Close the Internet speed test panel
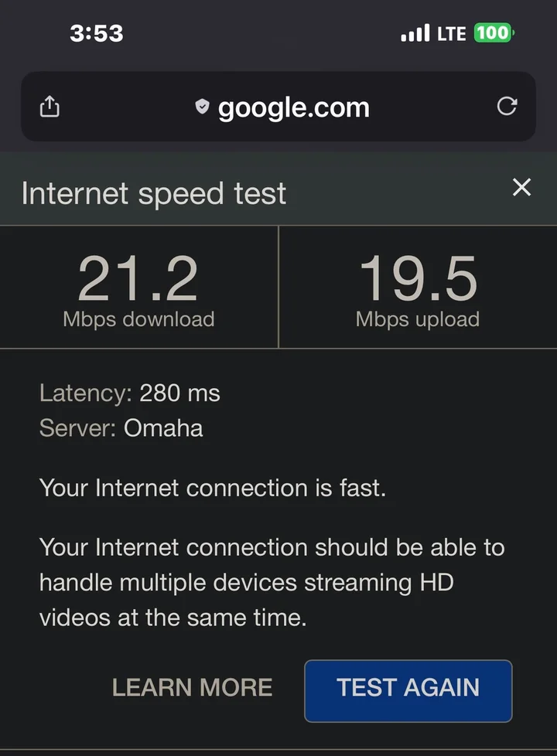Viewport: 557px width, 756px height. point(522,187)
